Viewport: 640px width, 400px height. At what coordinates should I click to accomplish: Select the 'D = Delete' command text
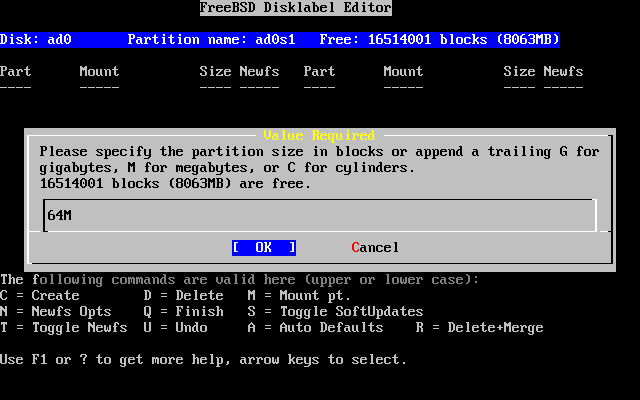click(184, 296)
